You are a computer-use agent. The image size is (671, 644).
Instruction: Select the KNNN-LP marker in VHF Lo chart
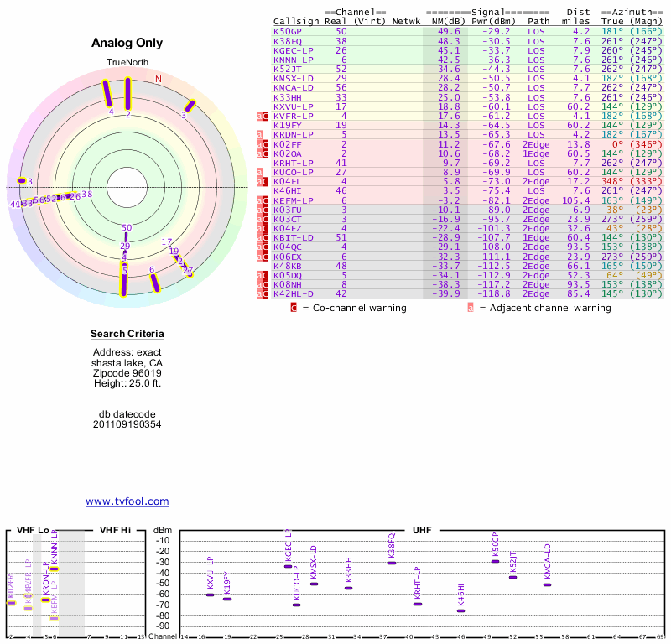click(x=54, y=569)
